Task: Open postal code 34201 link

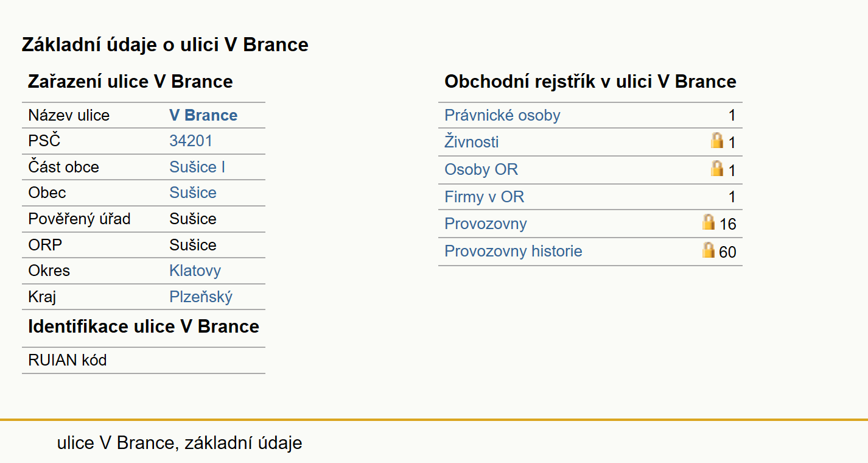Action: (x=191, y=141)
